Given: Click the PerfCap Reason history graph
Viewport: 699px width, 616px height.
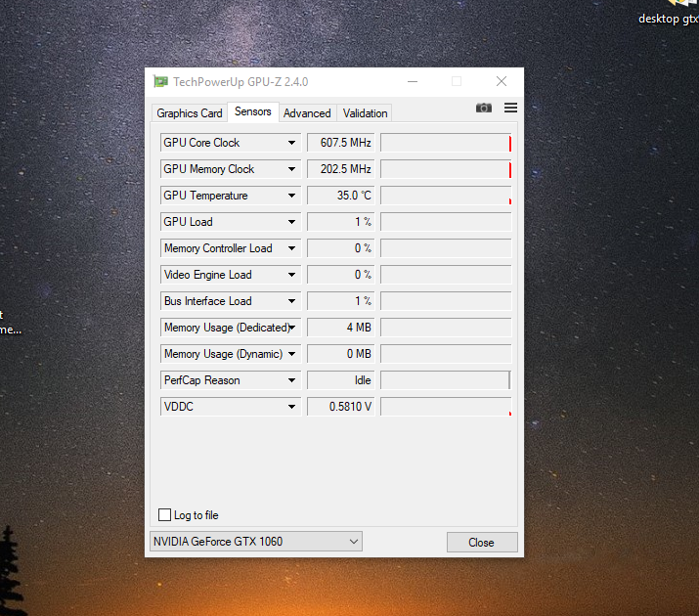Looking at the screenshot, I should 446,380.
